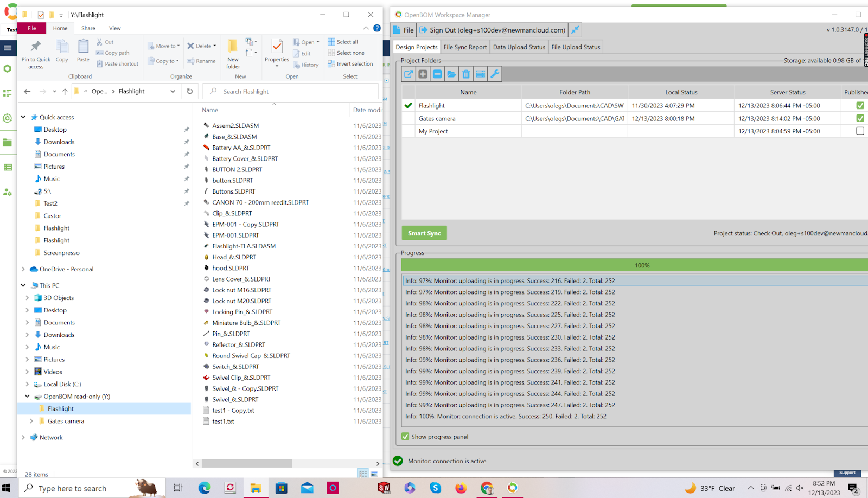Collapse the OpenBOM read-only (Y:) node
The width and height of the screenshot is (868, 498).
(x=28, y=397)
